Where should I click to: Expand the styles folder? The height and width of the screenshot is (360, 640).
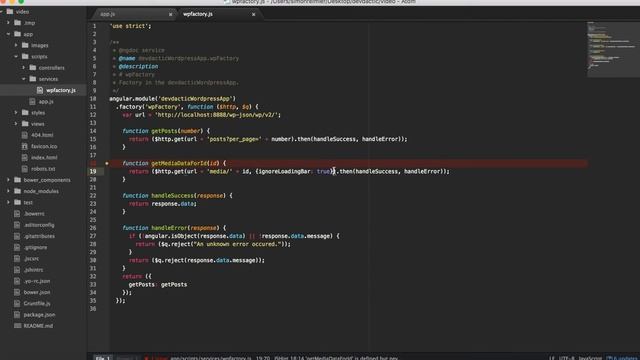pyautogui.click(x=16, y=113)
